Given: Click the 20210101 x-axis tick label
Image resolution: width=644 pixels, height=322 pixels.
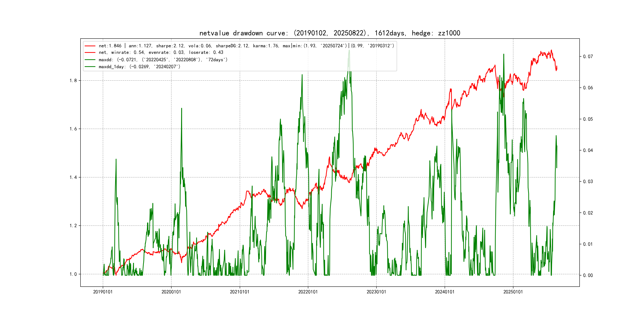Looking at the screenshot, I should (240, 292).
